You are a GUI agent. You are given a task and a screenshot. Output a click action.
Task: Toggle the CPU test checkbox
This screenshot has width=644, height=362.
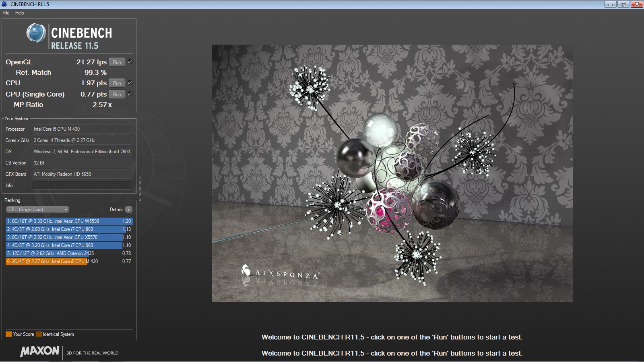pyautogui.click(x=130, y=83)
